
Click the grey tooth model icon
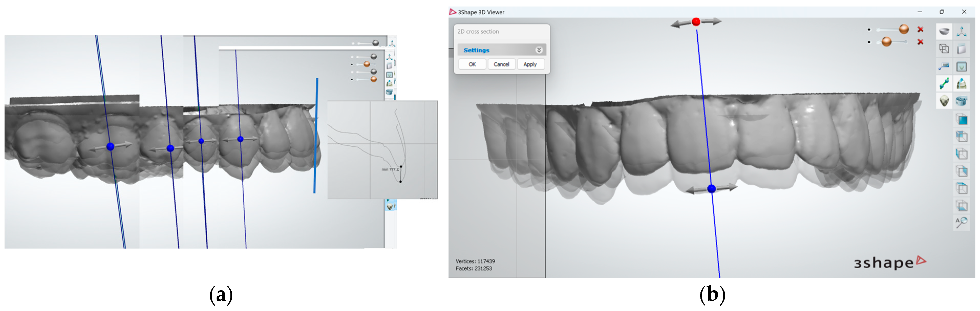(x=944, y=101)
